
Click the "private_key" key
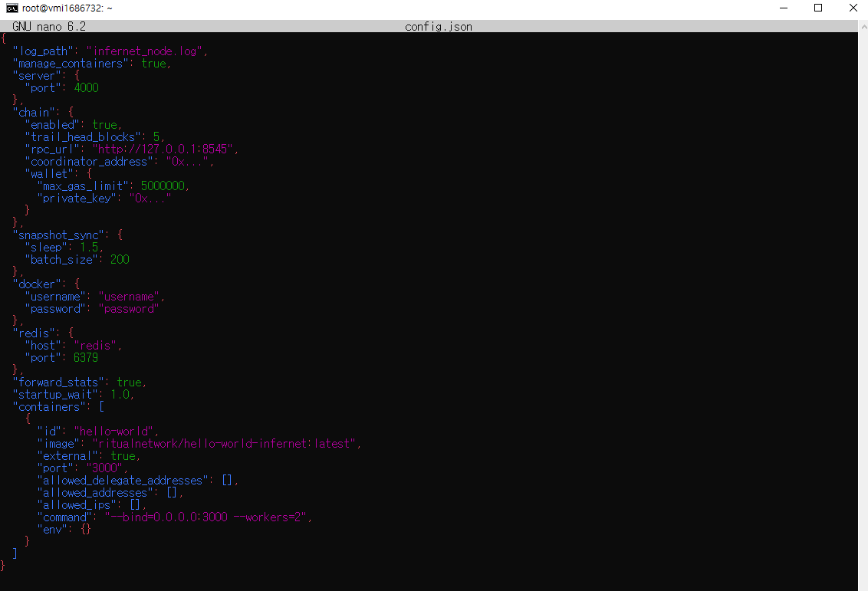(x=77, y=198)
